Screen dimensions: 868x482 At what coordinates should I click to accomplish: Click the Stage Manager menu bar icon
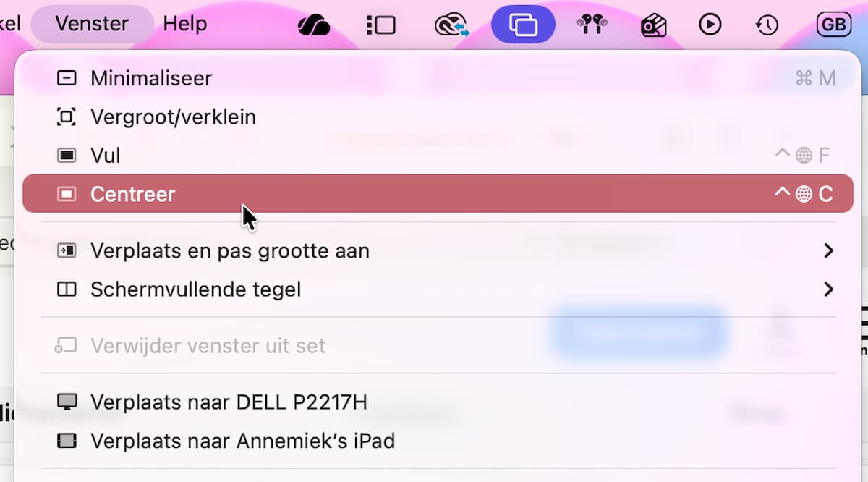click(x=381, y=25)
